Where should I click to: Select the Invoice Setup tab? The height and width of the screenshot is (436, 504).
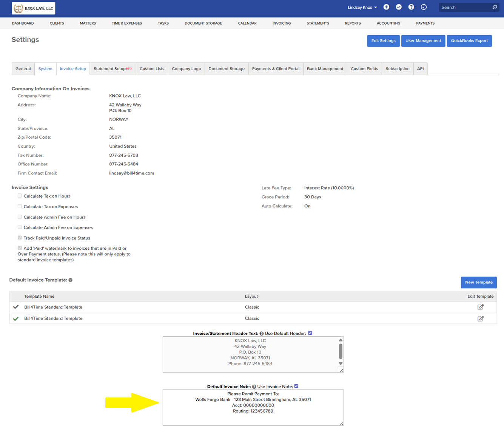(x=73, y=69)
